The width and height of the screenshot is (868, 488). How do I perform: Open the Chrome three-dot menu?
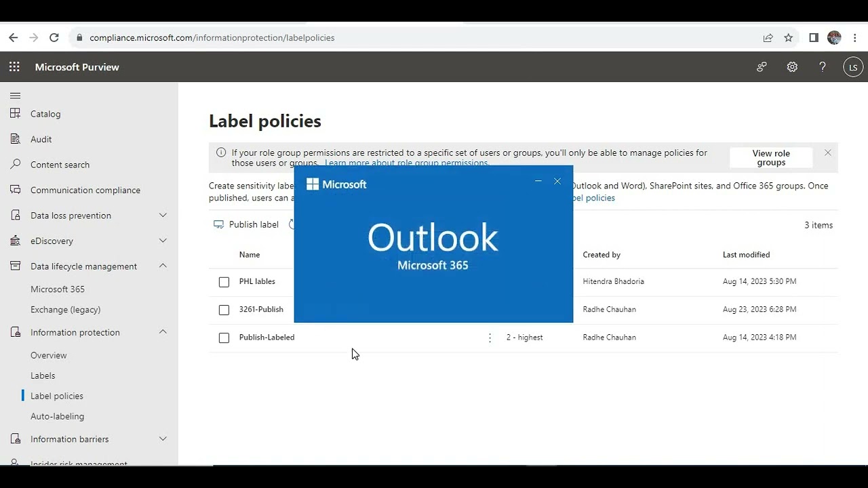tap(855, 38)
